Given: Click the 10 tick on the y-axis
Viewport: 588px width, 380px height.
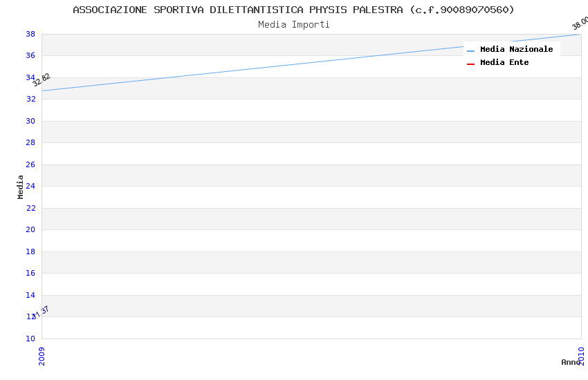Looking at the screenshot, I should point(30,339).
